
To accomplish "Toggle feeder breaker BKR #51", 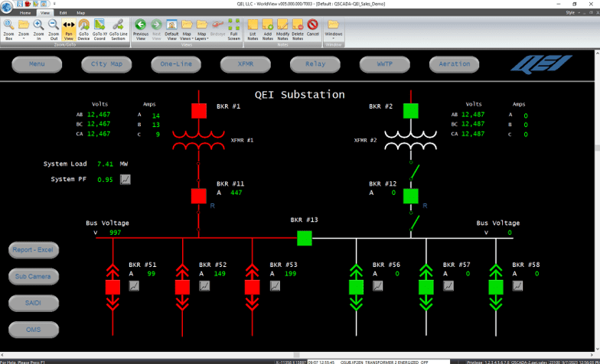I will tap(113, 288).
